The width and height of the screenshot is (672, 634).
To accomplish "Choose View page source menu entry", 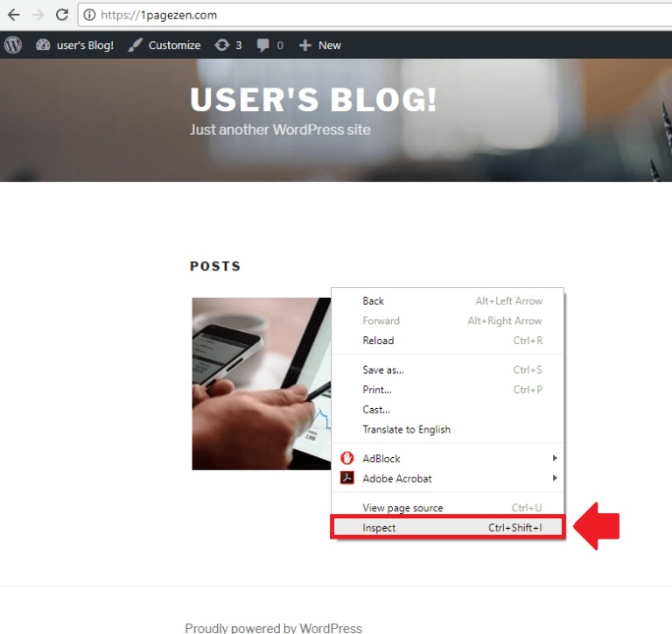I will tap(448, 508).
